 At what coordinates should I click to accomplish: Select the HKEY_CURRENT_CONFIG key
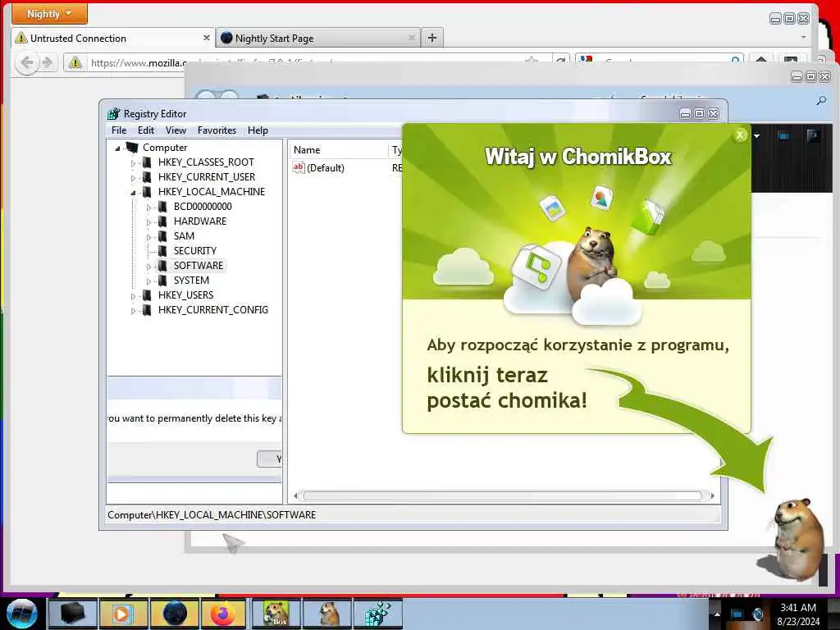coord(212,309)
